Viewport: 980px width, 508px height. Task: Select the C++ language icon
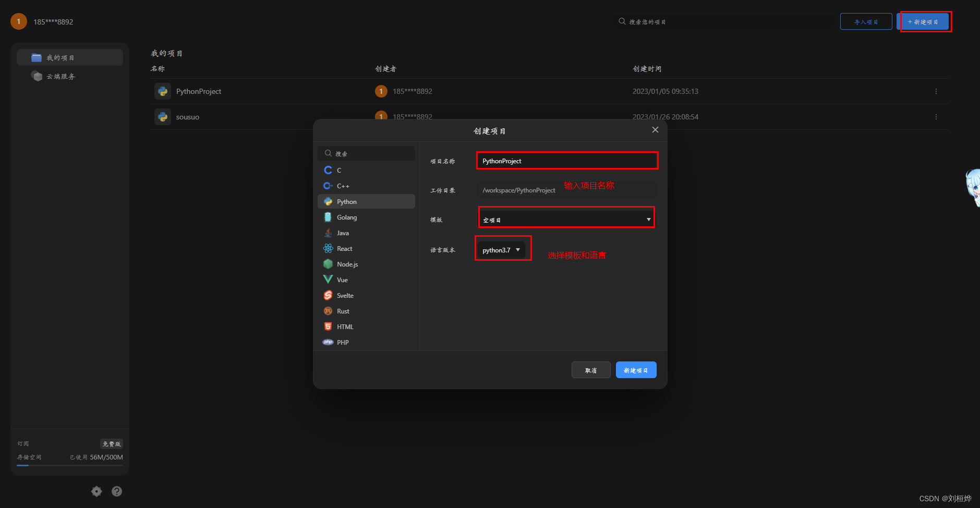[x=328, y=186]
